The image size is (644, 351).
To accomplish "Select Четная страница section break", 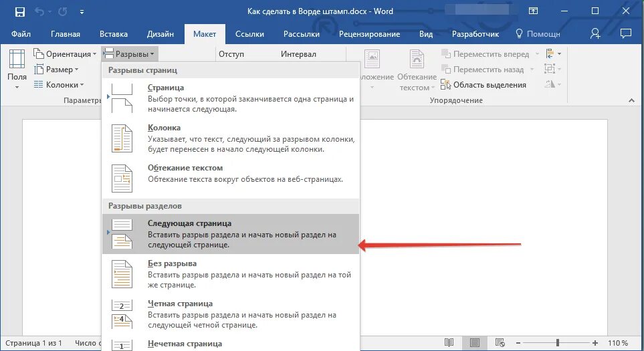I will [231, 314].
